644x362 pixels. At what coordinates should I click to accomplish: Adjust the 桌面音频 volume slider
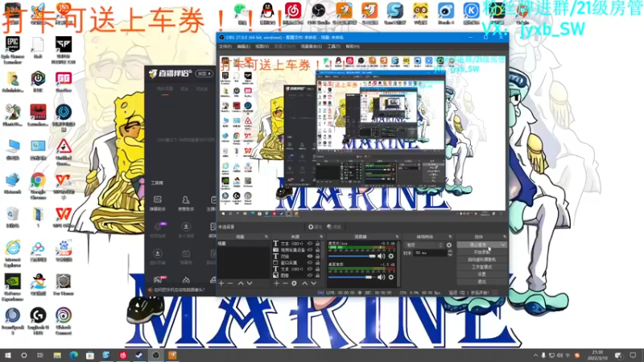352,278
